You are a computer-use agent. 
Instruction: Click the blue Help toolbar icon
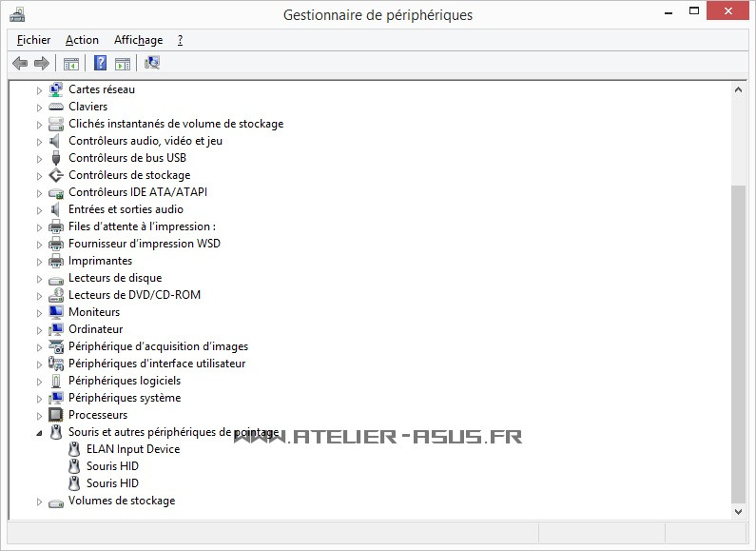[100, 64]
